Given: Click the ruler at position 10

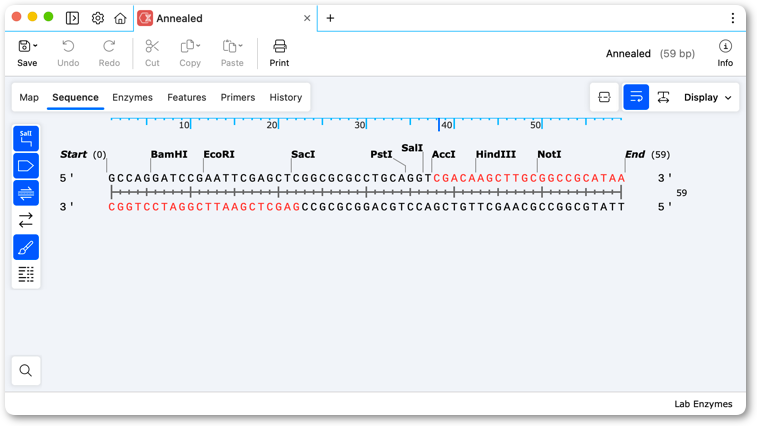Looking at the screenshot, I should click(184, 125).
